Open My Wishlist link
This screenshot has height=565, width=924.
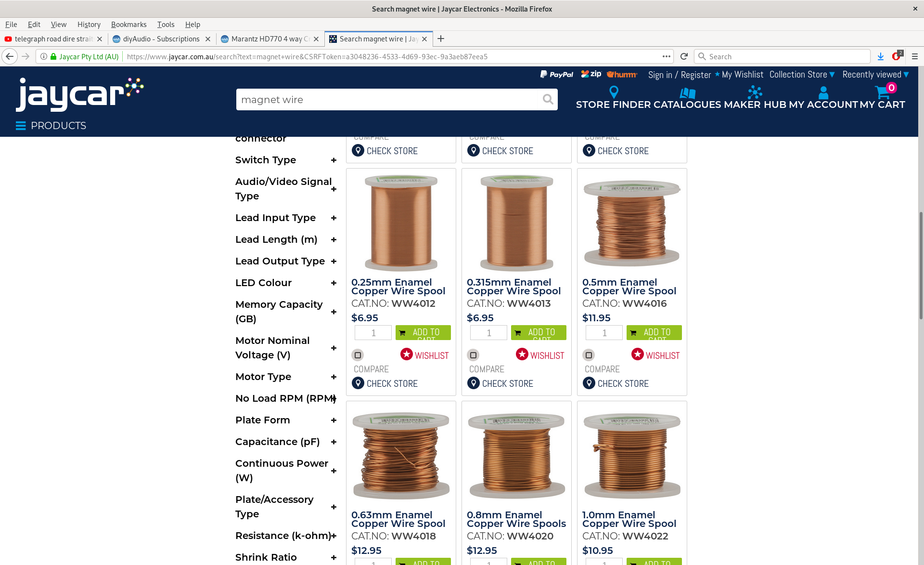pyautogui.click(x=742, y=75)
